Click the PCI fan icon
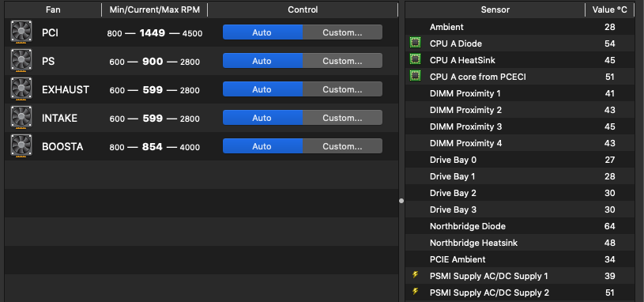This screenshot has width=644, height=302. [21, 32]
